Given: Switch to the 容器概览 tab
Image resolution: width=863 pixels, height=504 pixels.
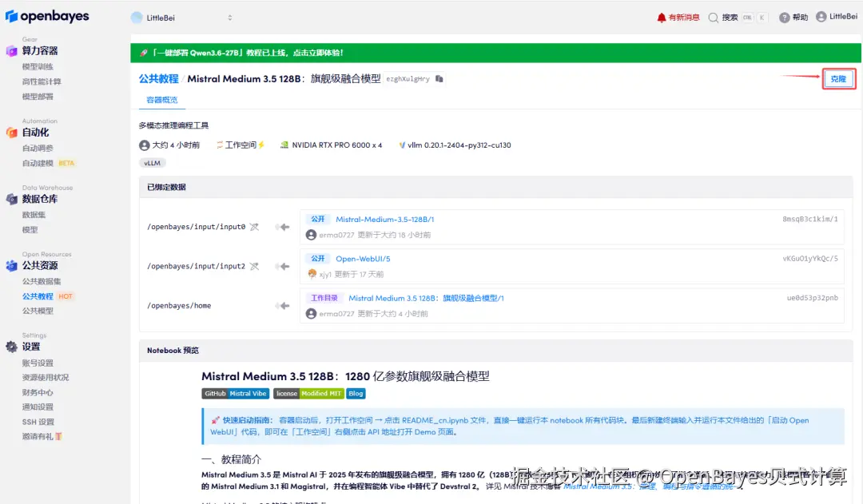Looking at the screenshot, I should click(x=161, y=100).
